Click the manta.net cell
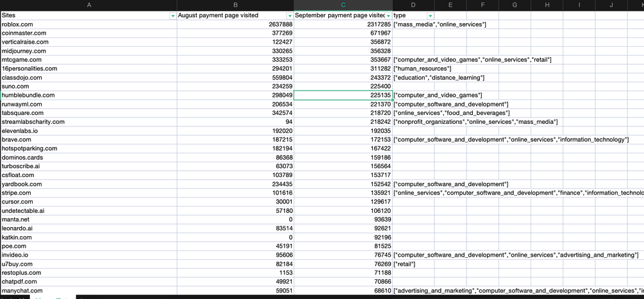 point(88,219)
